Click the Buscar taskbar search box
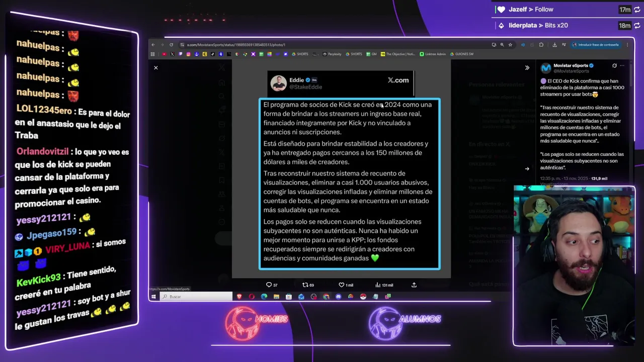Image resolution: width=644 pixels, height=362 pixels. (196, 297)
